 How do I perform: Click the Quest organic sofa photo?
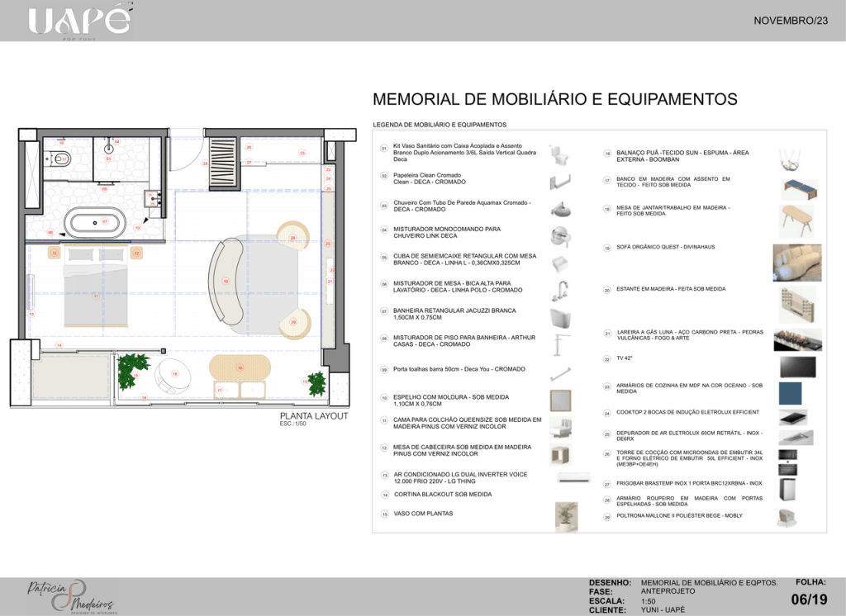click(x=797, y=262)
